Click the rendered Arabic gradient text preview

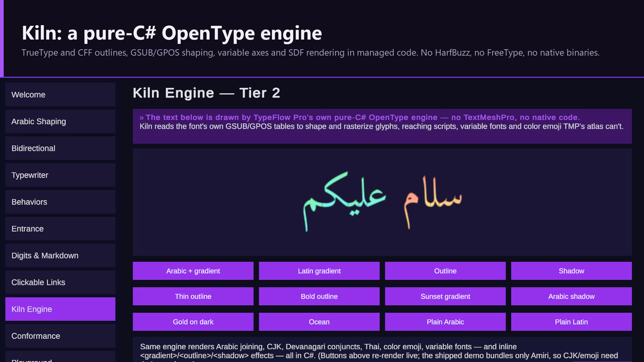tap(382, 202)
